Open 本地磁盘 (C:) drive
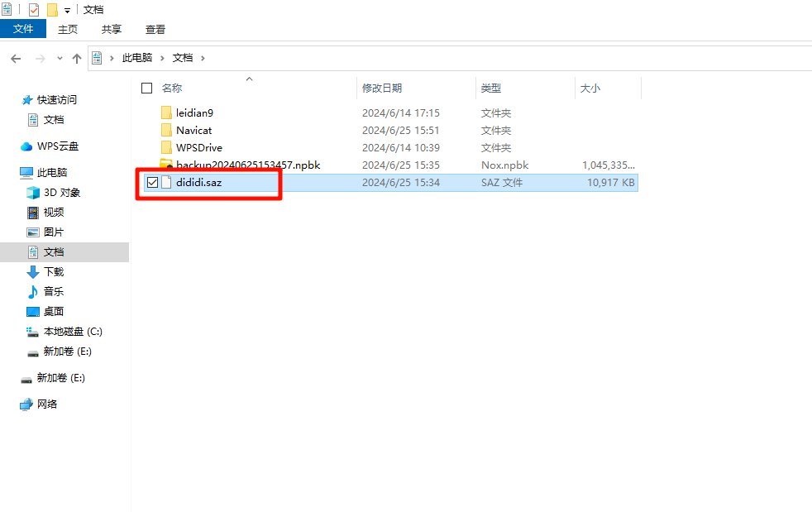Screen dimensions: 812x512 (x=72, y=332)
